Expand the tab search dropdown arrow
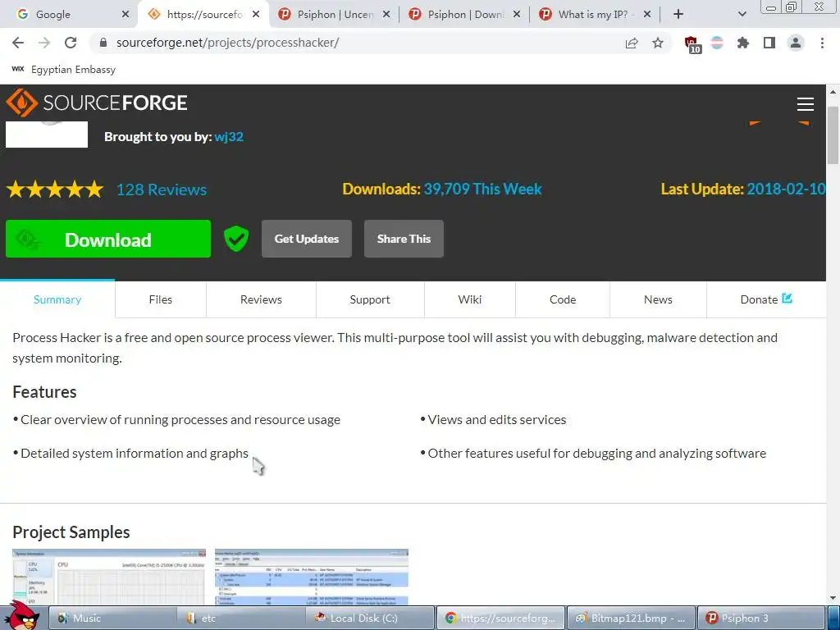Viewport: 840px width, 630px height. point(742,15)
